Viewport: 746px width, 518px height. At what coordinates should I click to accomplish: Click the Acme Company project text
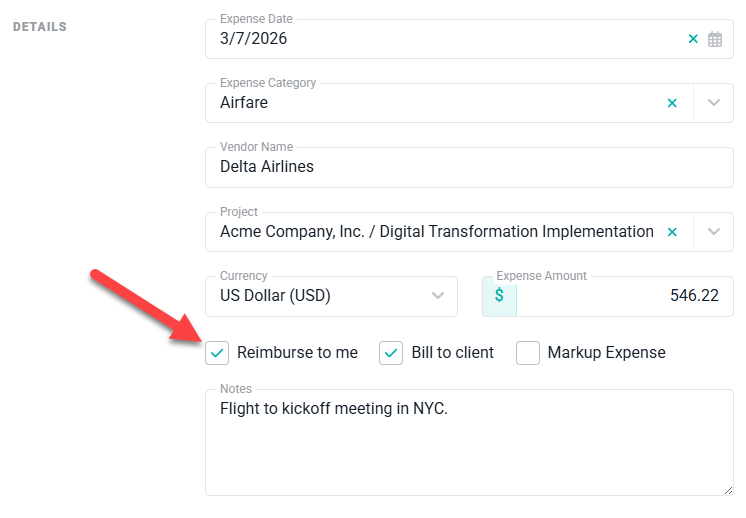437,232
